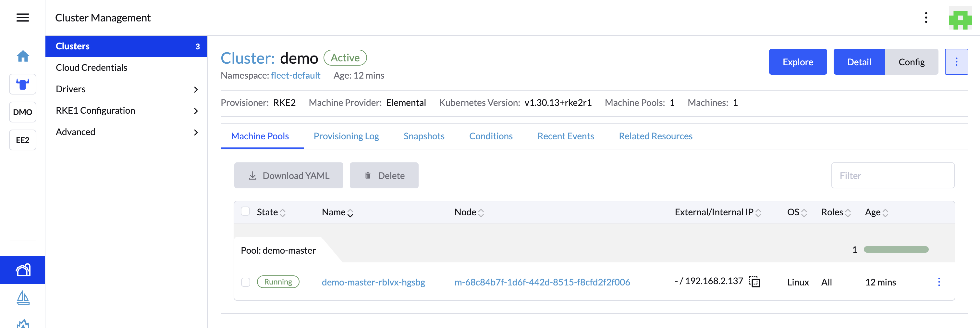The image size is (980, 328).
Task: Select the Cluster Management barn icon
Action: [23, 270]
